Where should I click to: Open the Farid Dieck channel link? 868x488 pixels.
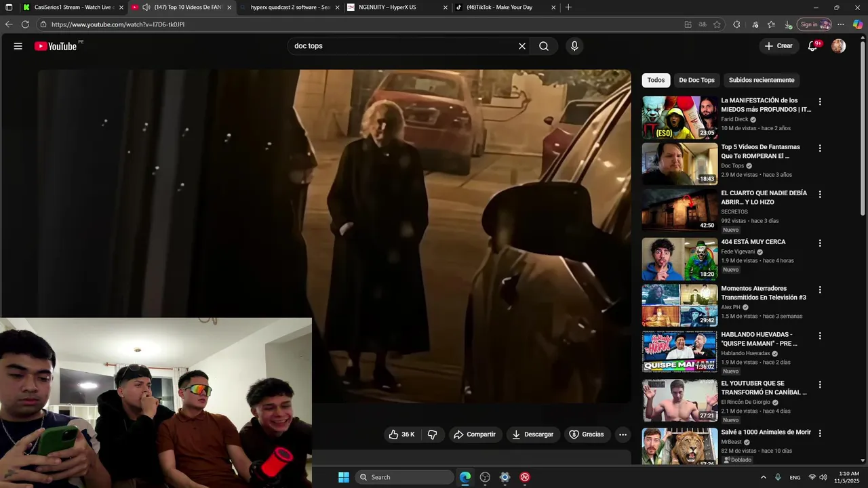click(734, 119)
